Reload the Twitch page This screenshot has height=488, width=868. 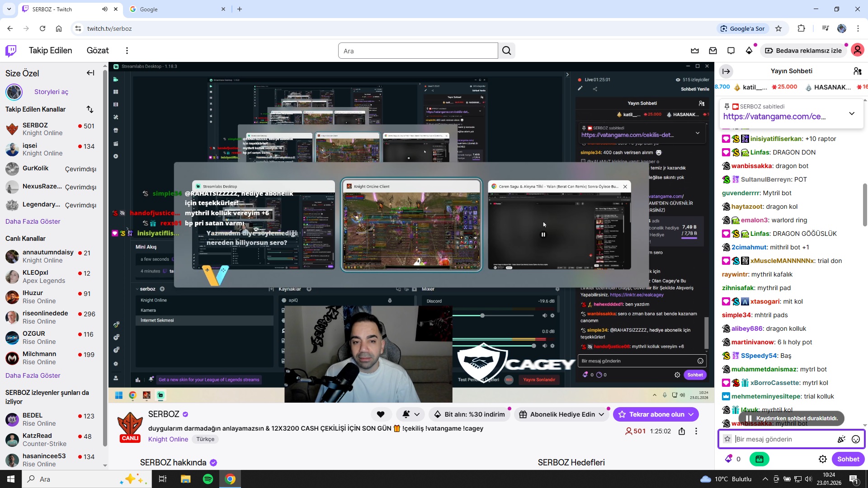[42, 28]
